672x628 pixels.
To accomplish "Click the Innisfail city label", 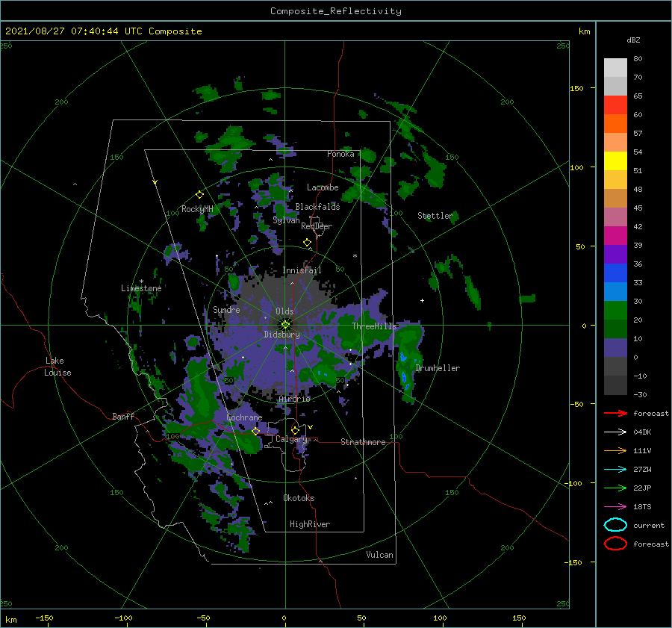I will 302,270.
